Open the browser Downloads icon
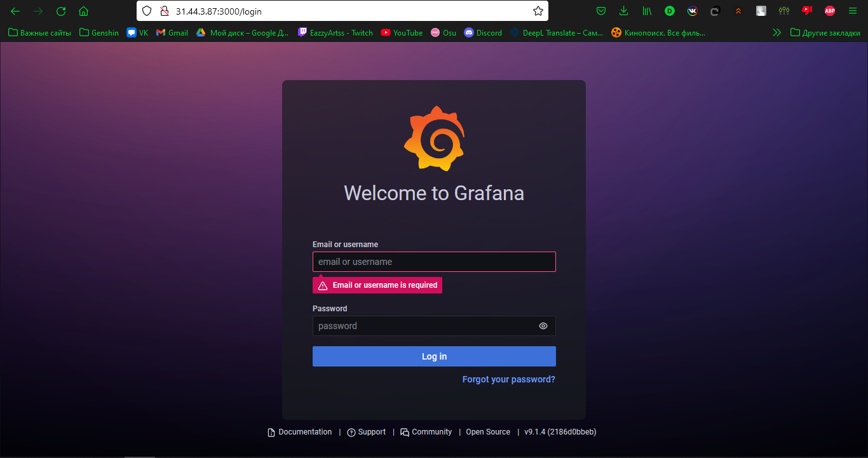Image resolution: width=868 pixels, height=458 pixels. 623,11
